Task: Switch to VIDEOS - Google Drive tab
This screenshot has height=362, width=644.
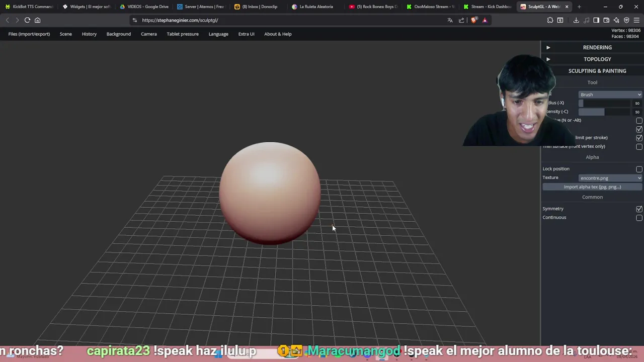Action: 144,7
